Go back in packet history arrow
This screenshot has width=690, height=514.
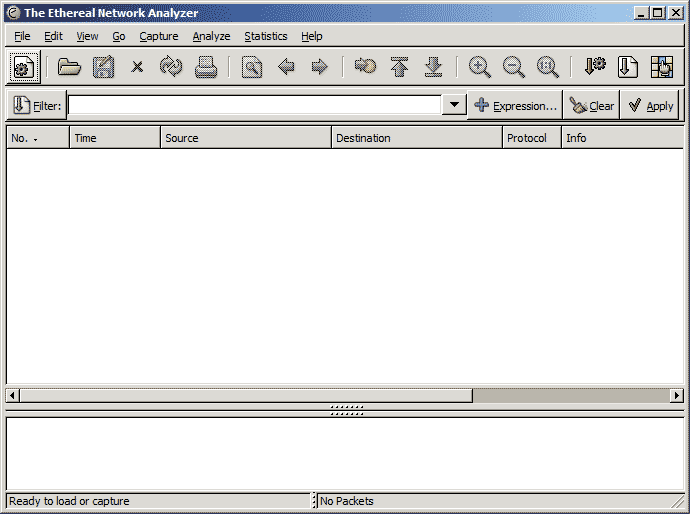click(x=286, y=67)
